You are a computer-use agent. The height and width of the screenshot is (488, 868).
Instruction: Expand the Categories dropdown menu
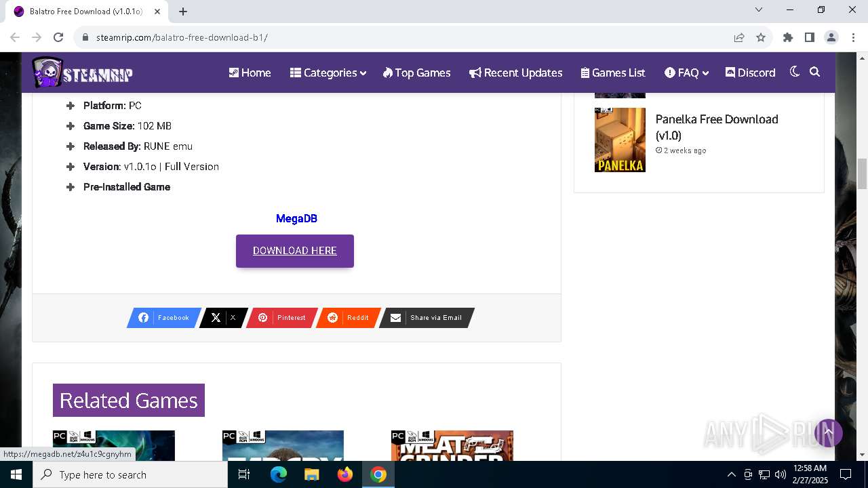pos(328,73)
